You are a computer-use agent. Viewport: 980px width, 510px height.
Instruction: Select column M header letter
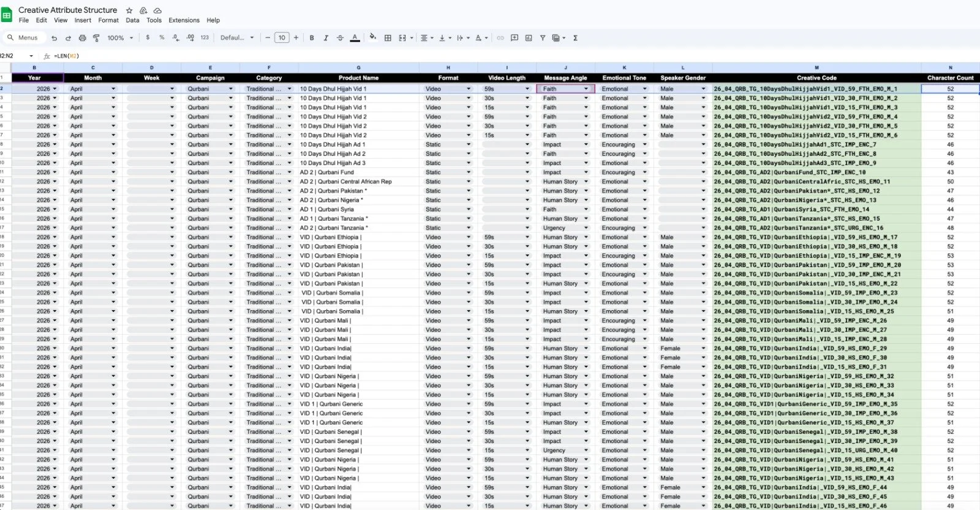816,67
